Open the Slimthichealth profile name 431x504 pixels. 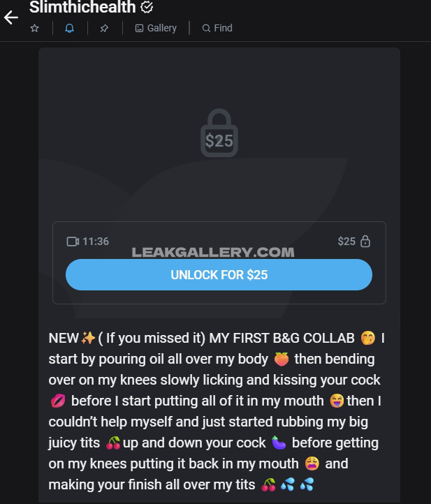point(82,7)
